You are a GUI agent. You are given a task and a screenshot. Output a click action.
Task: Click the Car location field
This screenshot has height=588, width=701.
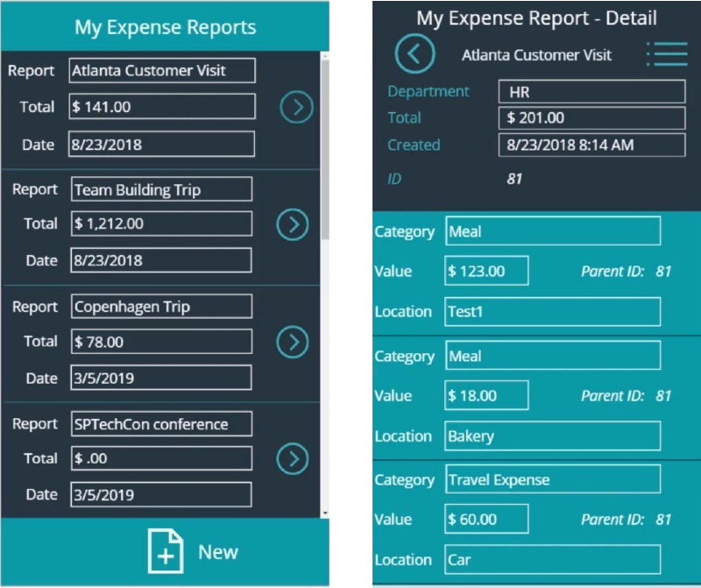pos(553,560)
